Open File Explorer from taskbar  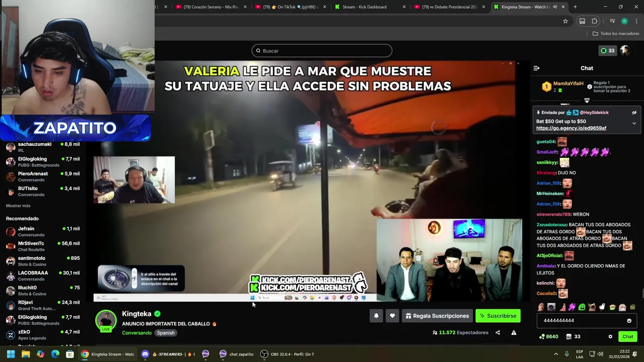26,354
